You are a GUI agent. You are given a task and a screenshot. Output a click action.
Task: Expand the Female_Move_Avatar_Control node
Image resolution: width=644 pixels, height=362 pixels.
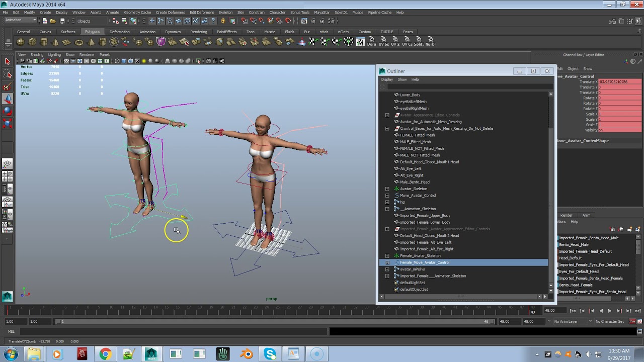point(387,262)
